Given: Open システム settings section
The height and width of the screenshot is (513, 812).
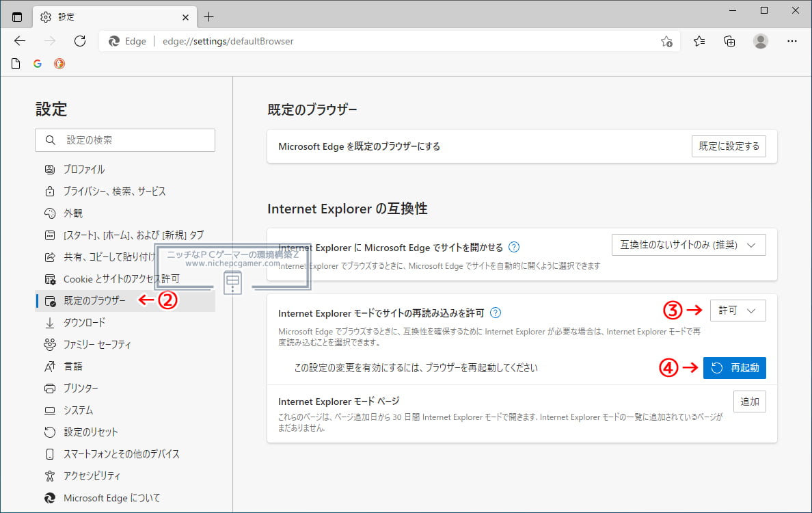Looking at the screenshot, I should (125, 410).
